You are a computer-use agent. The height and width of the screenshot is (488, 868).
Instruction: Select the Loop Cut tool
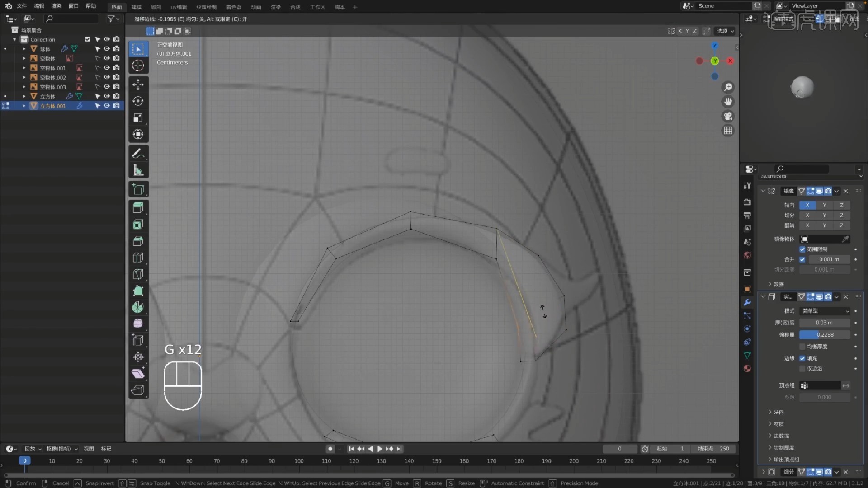pyautogui.click(x=138, y=258)
